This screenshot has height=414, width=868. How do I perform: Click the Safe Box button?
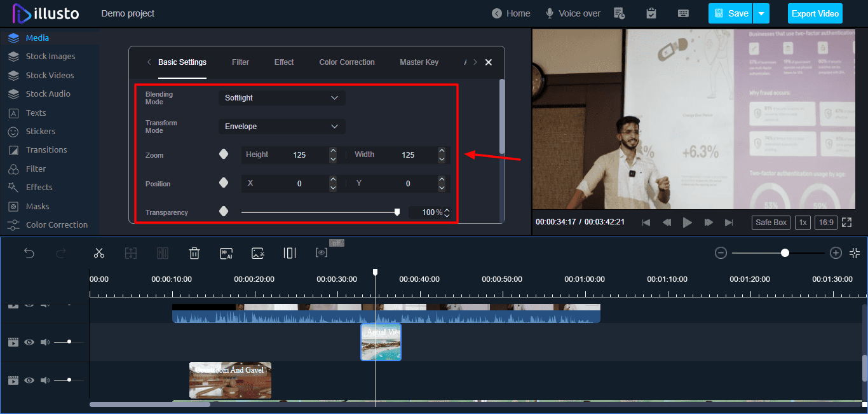771,223
